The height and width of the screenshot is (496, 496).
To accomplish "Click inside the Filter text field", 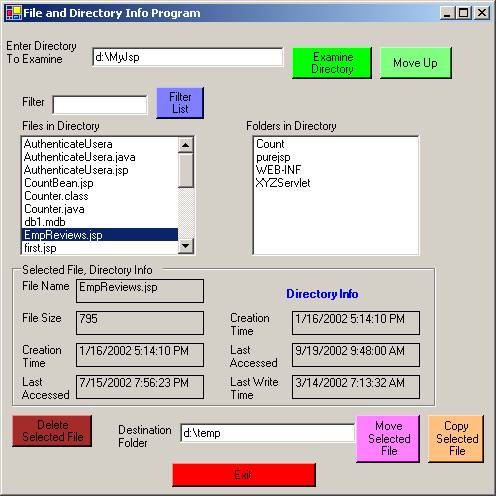I will (x=100, y=105).
